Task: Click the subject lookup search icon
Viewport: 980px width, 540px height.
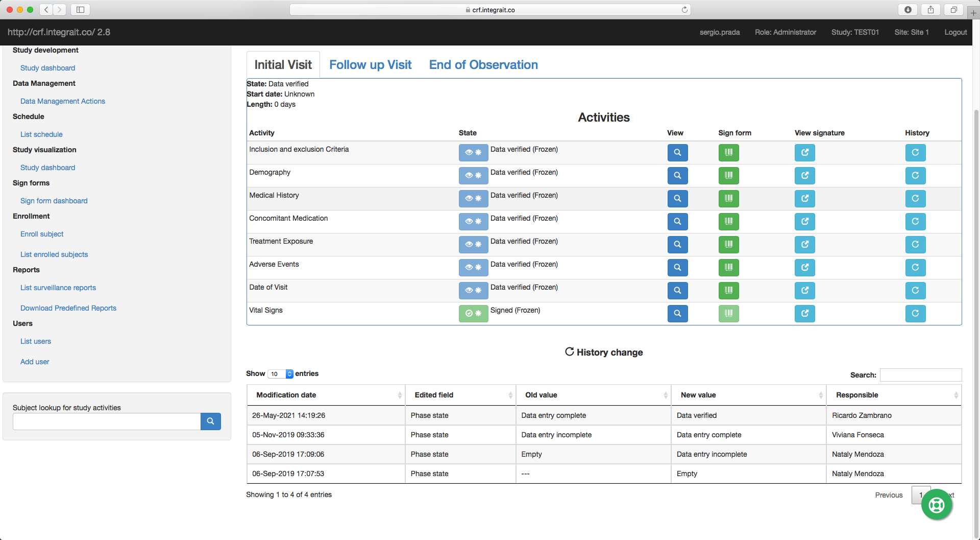Action: pyautogui.click(x=210, y=421)
